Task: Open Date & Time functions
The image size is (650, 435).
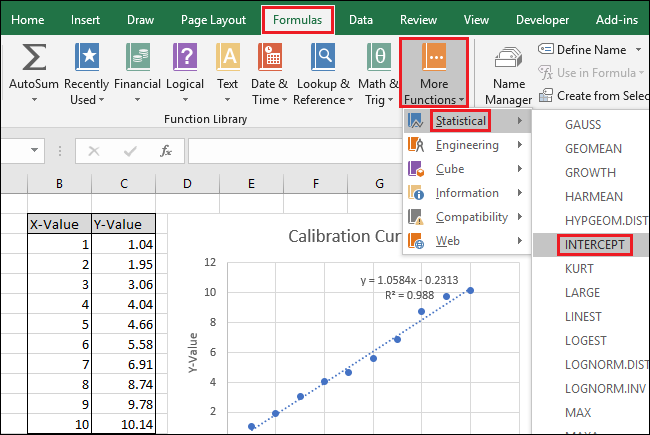Action: click(x=269, y=59)
